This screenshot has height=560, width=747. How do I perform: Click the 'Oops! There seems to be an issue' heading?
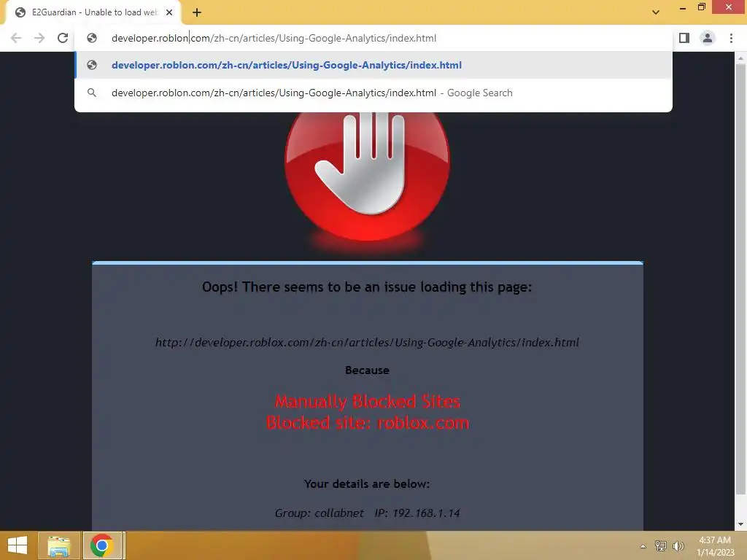tap(367, 287)
